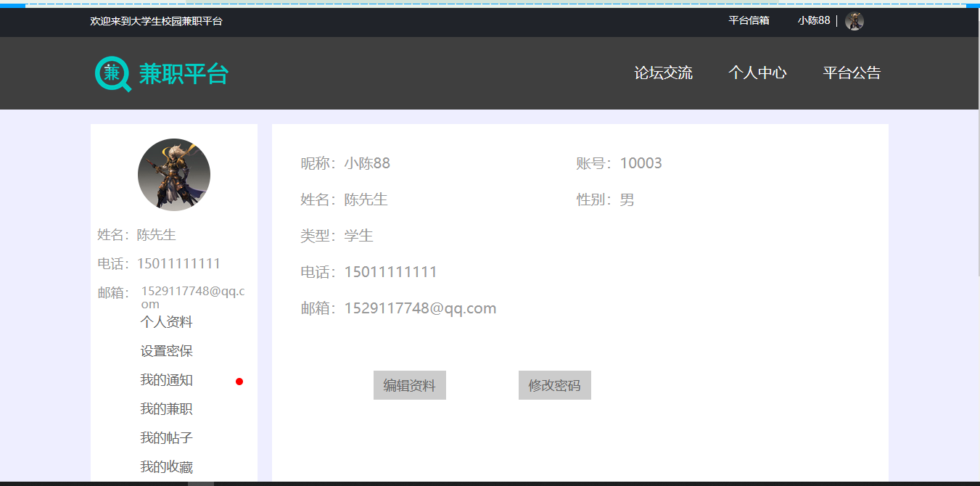This screenshot has height=486, width=980.
Task: Click the 修改密码 button
Action: [554, 384]
